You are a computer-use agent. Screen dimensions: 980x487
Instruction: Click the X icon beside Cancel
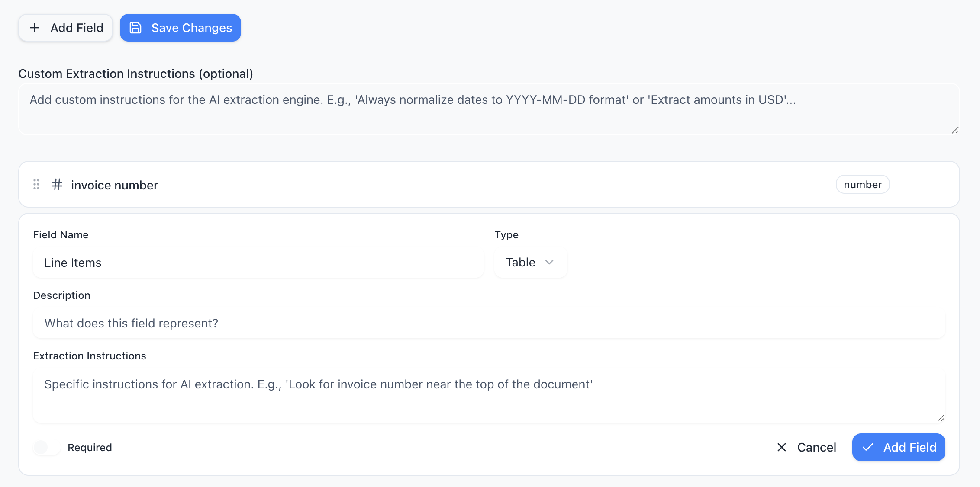782,447
